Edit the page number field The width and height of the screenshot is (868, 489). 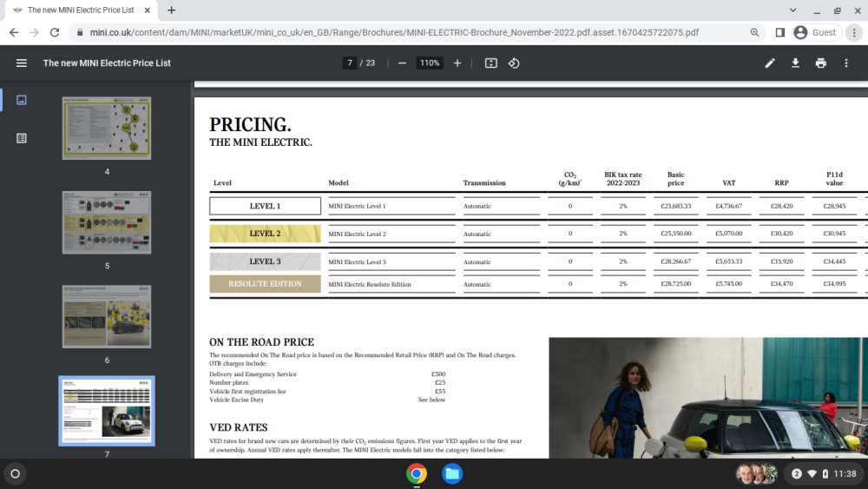[x=349, y=63]
